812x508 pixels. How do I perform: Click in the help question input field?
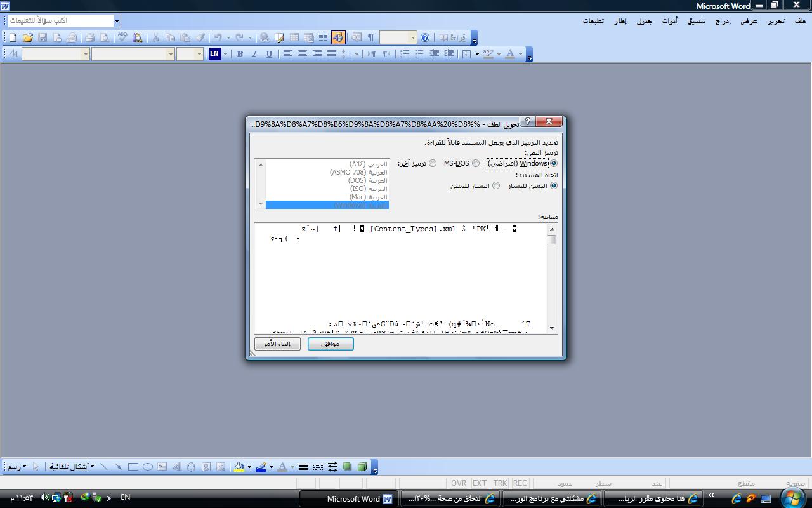pyautogui.click(x=61, y=21)
